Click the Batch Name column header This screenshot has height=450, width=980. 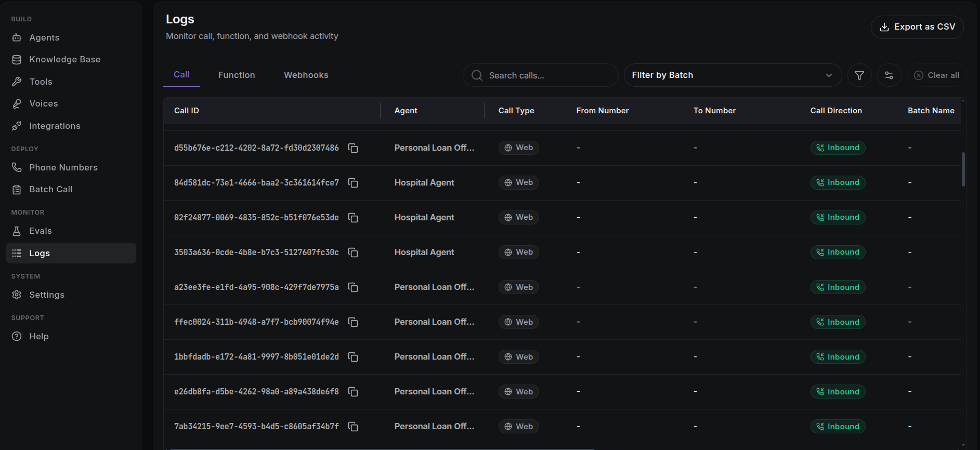tap(931, 111)
